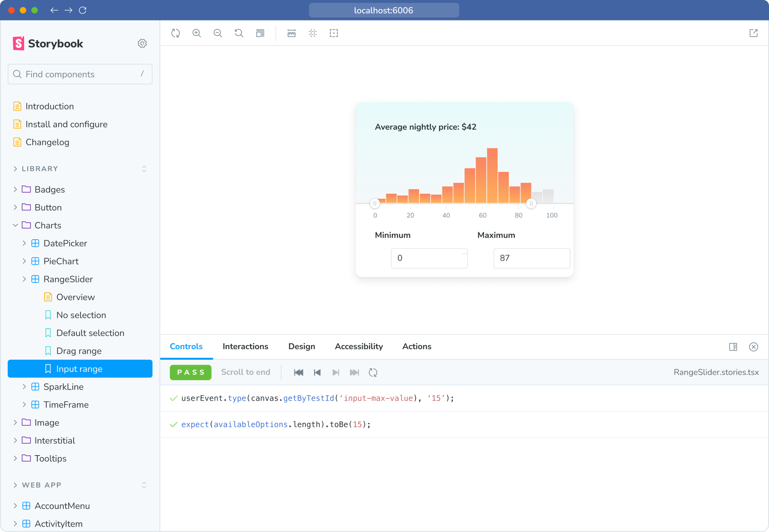Screen dimensions: 769x532
Task: Close the addons panel
Action: click(x=754, y=347)
